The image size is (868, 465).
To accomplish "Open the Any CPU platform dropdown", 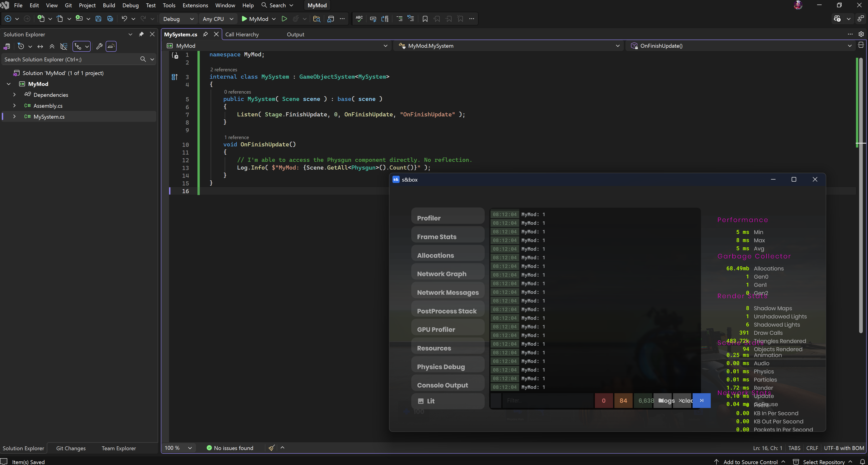I will pyautogui.click(x=218, y=19).
